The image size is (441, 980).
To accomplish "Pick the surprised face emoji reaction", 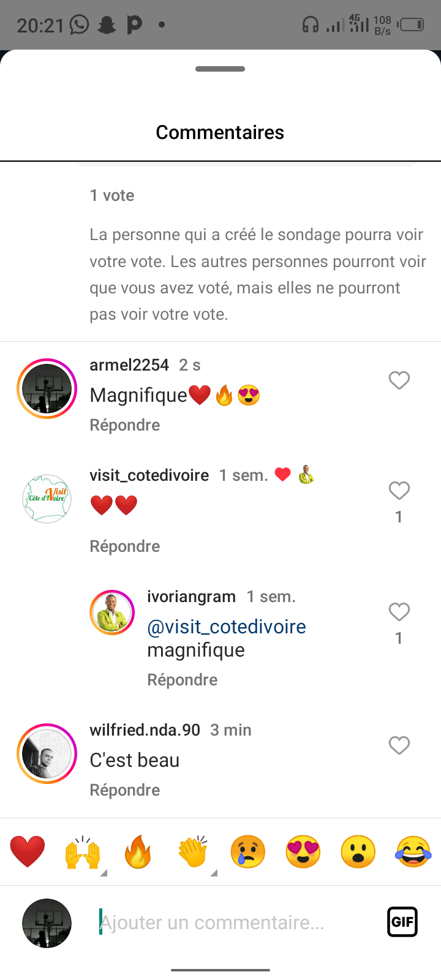I will point(358,851).
